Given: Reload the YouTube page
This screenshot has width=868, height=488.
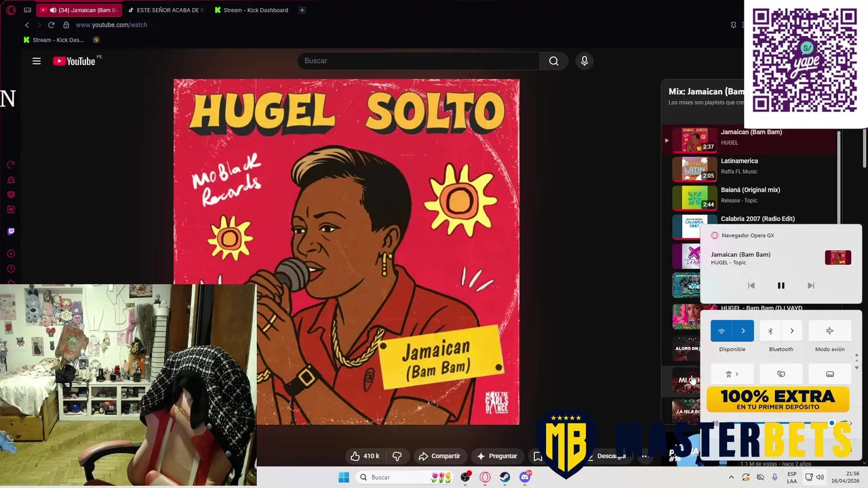Looking at the screenshot, I should 51,25.
